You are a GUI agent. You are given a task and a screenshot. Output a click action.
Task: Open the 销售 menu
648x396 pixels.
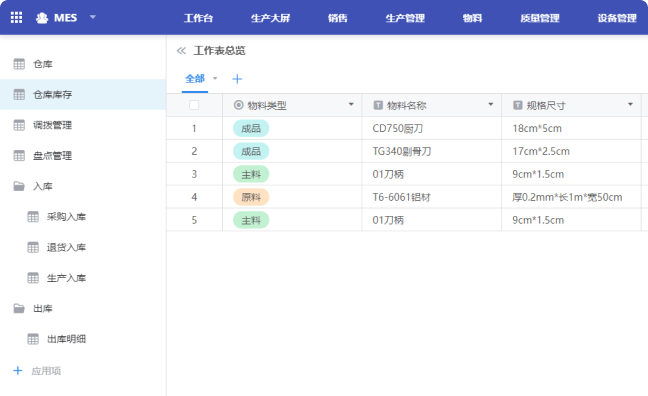tap(338, 18)
